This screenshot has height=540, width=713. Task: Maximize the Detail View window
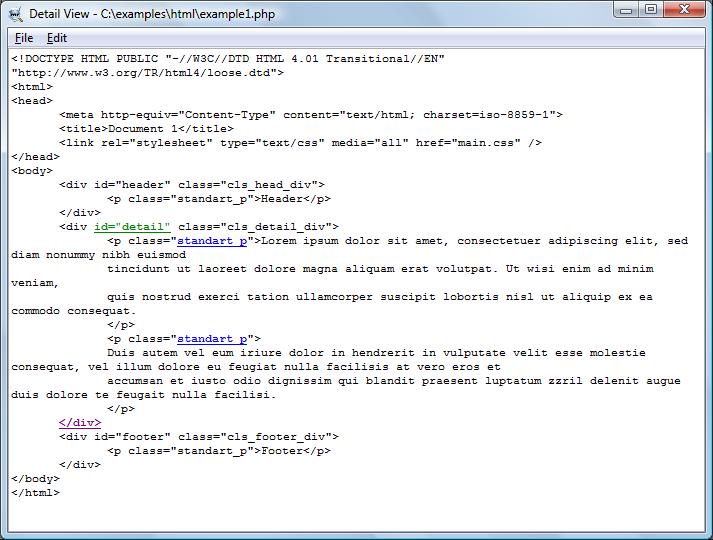click(651, 10)
